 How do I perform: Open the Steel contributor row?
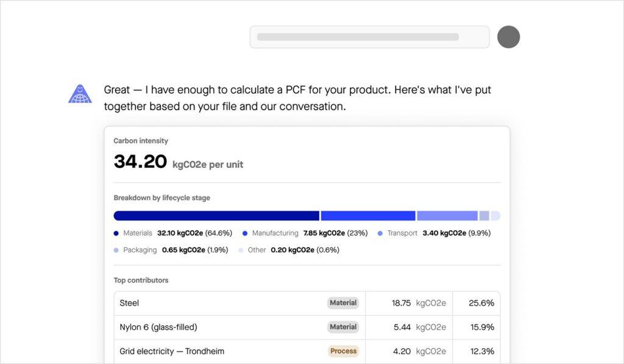tap(307, 303)
